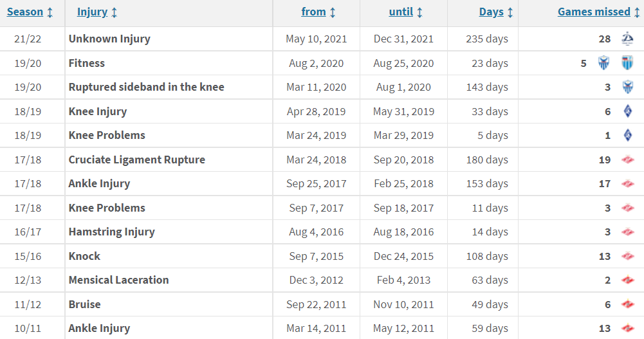
Task: Click rightmost club crest in Fitness row
Action: [x=627, y=63]
